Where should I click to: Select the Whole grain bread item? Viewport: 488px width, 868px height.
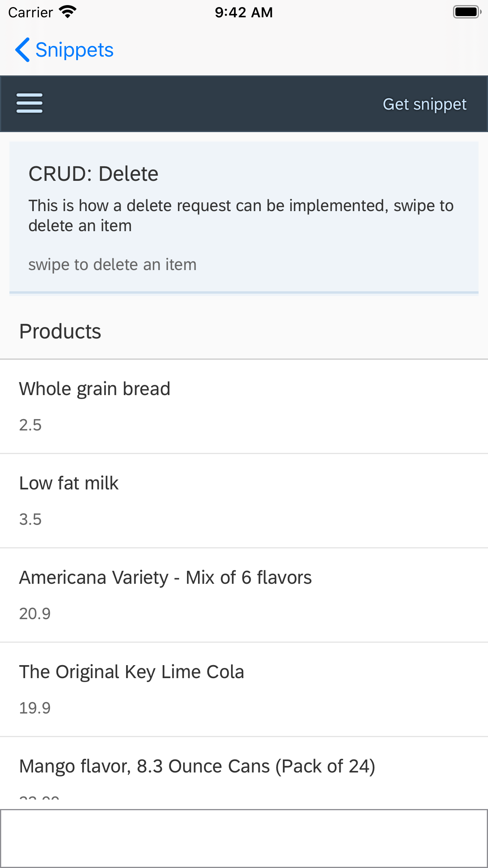[x=95, y=389]
